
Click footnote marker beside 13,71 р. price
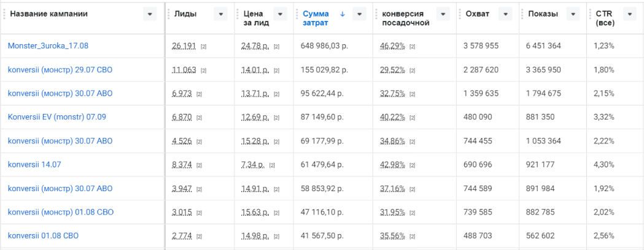276,94
